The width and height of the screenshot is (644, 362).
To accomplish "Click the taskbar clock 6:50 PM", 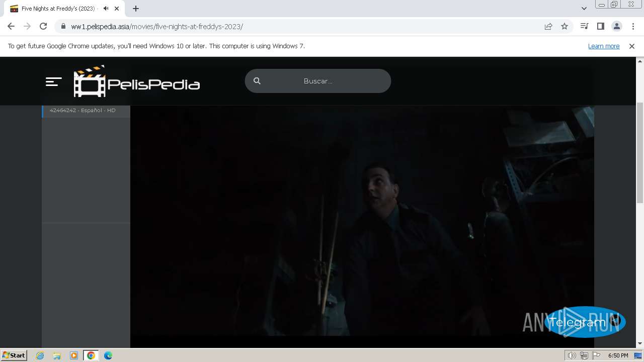I will [x=618, y=355].
